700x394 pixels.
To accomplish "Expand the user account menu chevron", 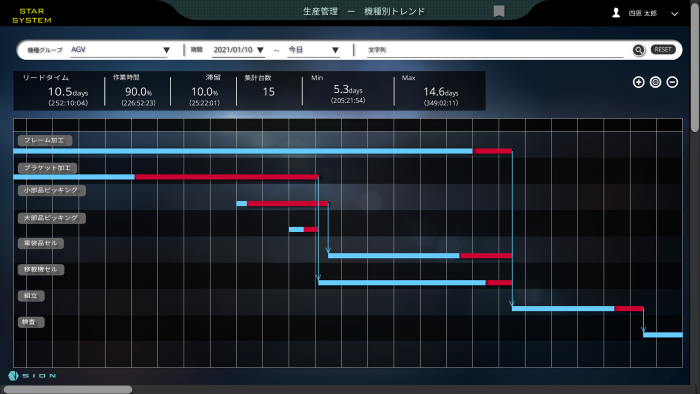I will pyautogui.click(x=675, y=14).
